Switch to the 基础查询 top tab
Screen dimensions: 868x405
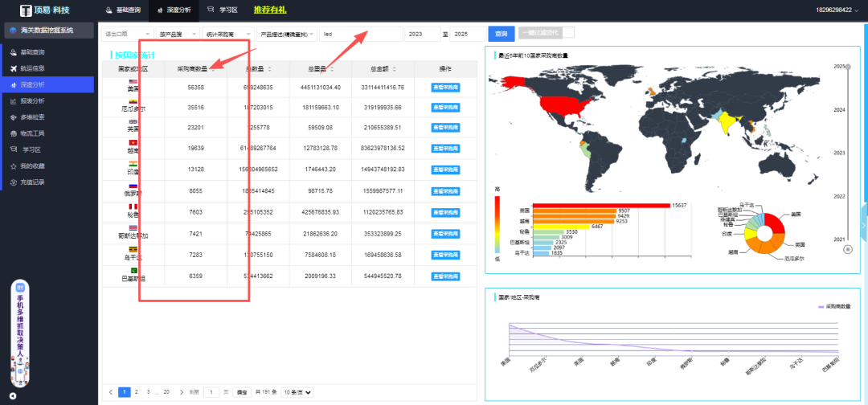pyautogui.click(x=125, y=10)
